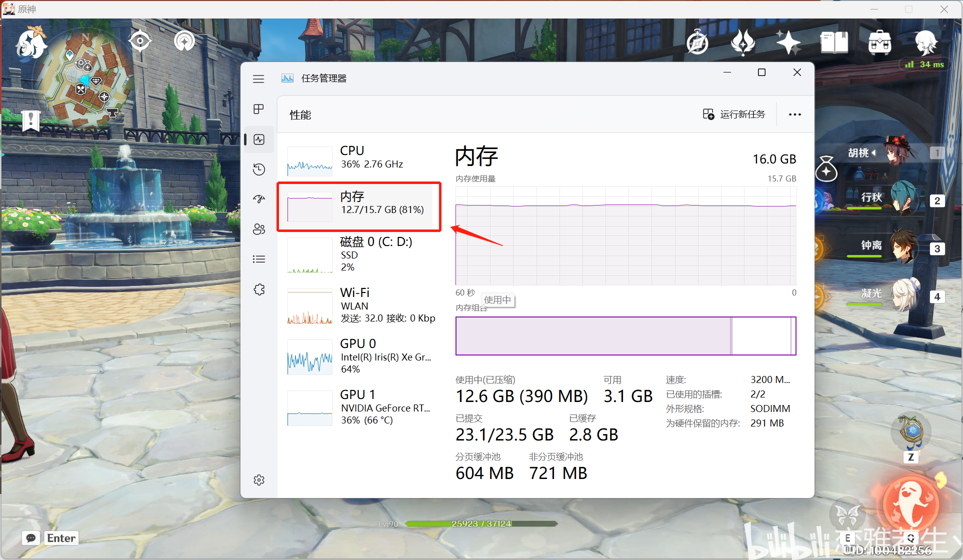
Task: Select Performance page icon in sidebar
Action: click(259, 139)
